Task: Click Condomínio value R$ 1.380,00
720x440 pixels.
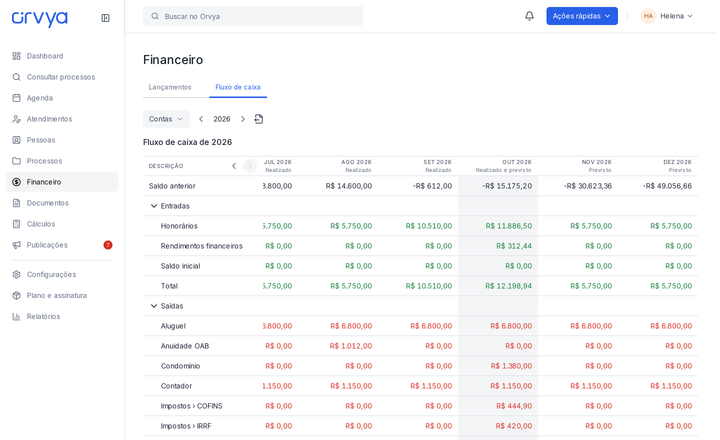Action: click(511, 366)
